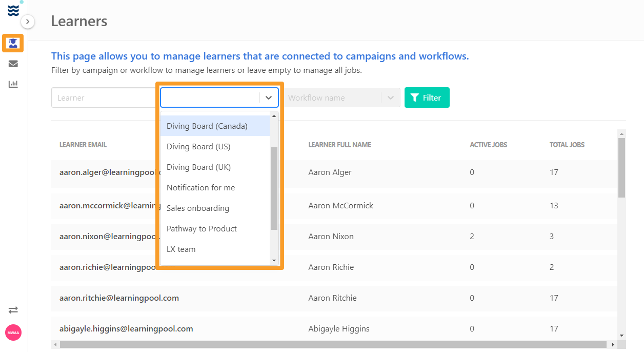This screenshot has height=352, width=644.
Task: Click inside the Learner search field
Action: (x=103, y=97)
